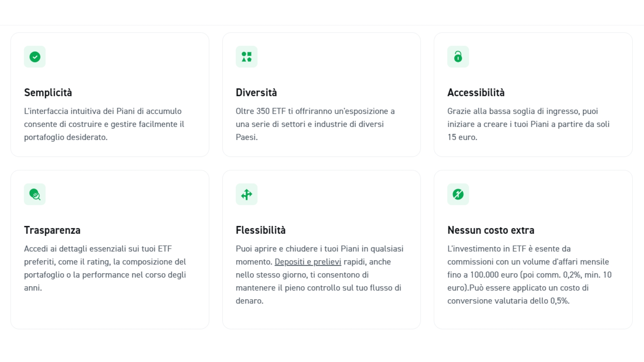Click the magnifier icon above Trasparenza

click(x=35, y=194)
